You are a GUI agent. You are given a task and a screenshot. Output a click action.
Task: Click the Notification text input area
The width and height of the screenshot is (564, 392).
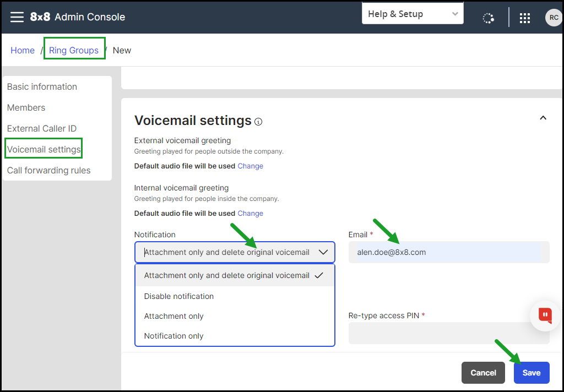click(226, 252)
